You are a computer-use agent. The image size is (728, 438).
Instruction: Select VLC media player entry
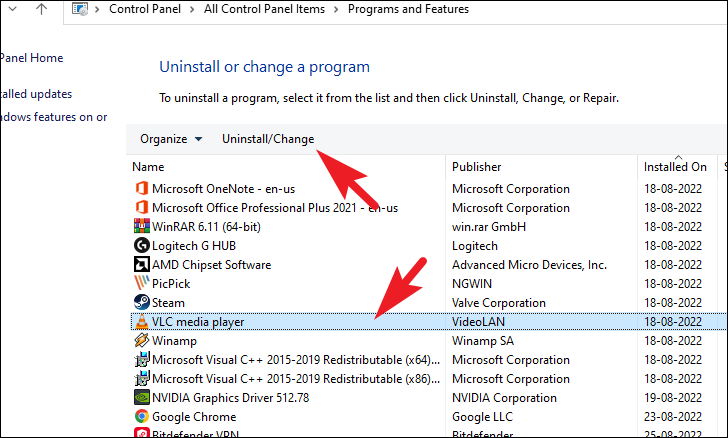[198, 322]
